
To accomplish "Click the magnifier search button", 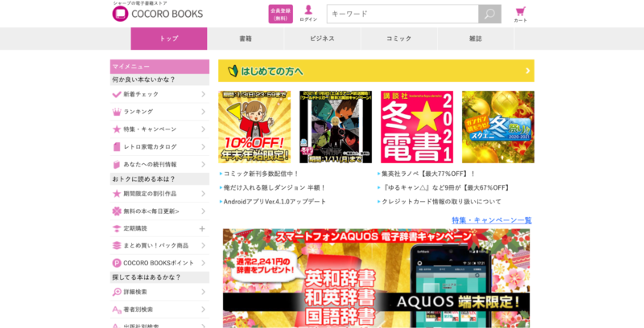I will point(489,14).
